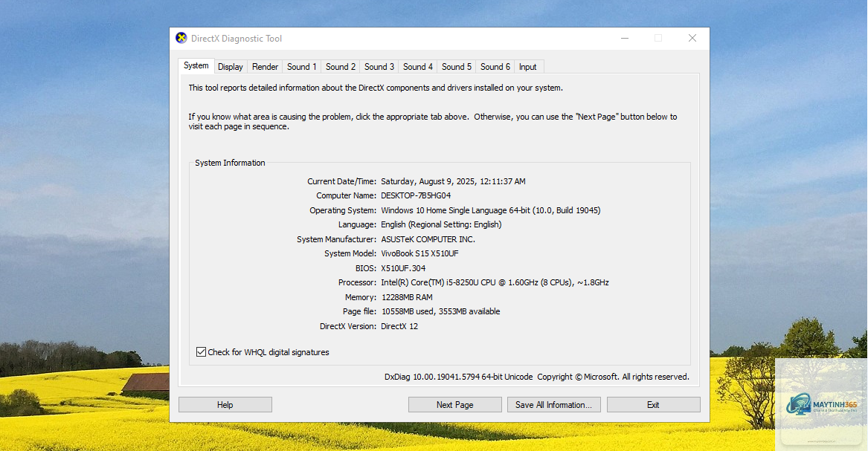Image resolution: width=868 pixels, height=451 pixels.
Task: Click computer name DESKTOP-7B5HG04
Action: tap(416, 195)
